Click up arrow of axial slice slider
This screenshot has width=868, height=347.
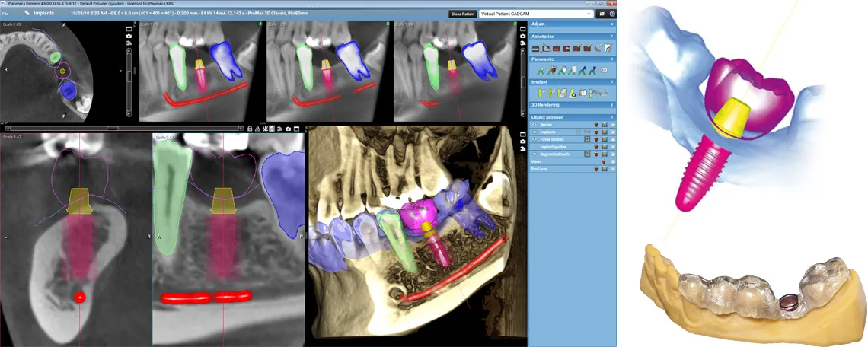pyautogui.click(x=129, y=50)
